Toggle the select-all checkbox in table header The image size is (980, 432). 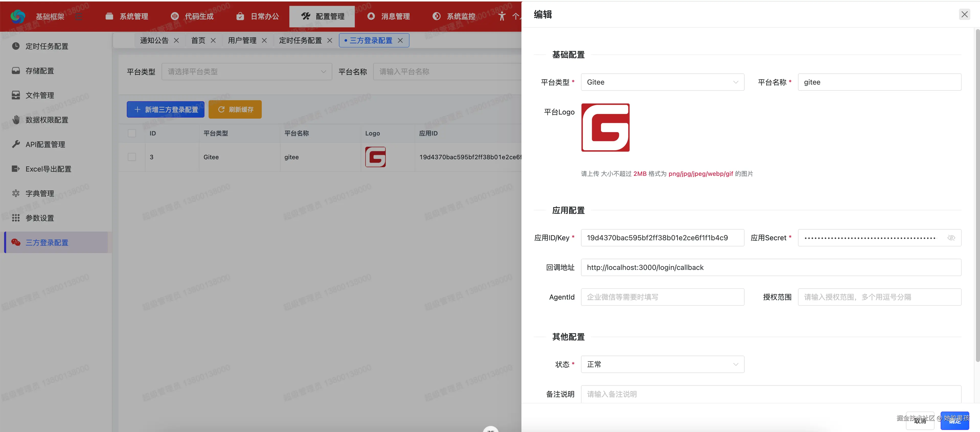pos(132,133)
